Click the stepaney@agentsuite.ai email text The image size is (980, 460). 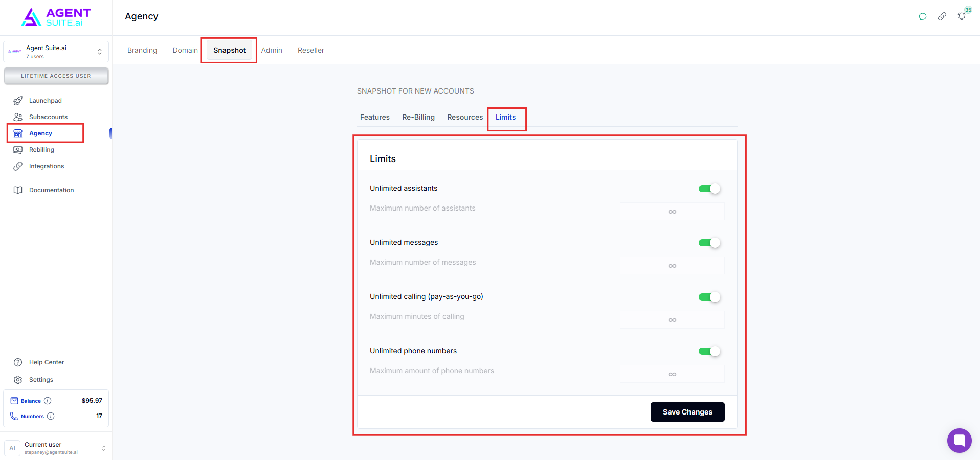[x=51, y=452]
